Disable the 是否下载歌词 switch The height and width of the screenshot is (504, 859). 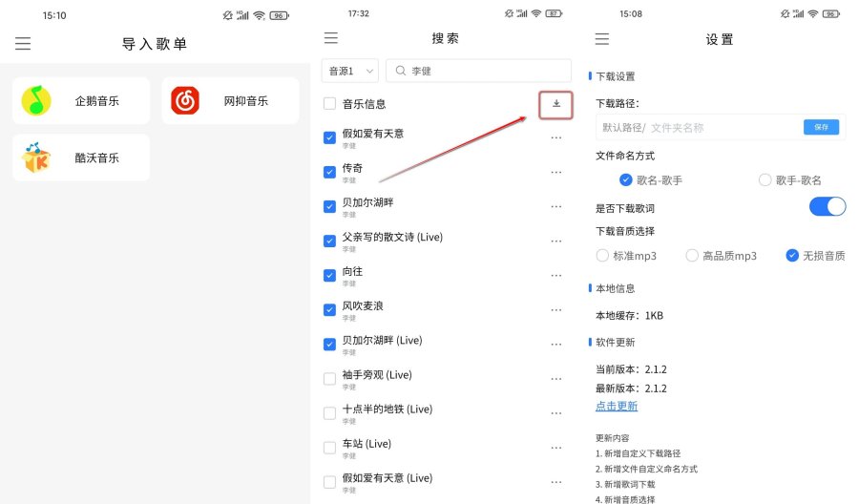(827, 207)
